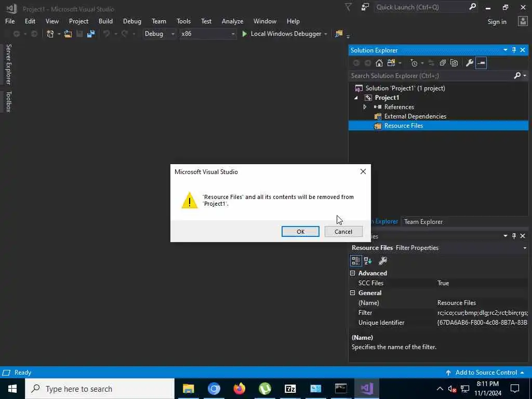532x399 pixels.
Task: Open the Solution Explorer search options dropdown
Action: coord(525,76)
